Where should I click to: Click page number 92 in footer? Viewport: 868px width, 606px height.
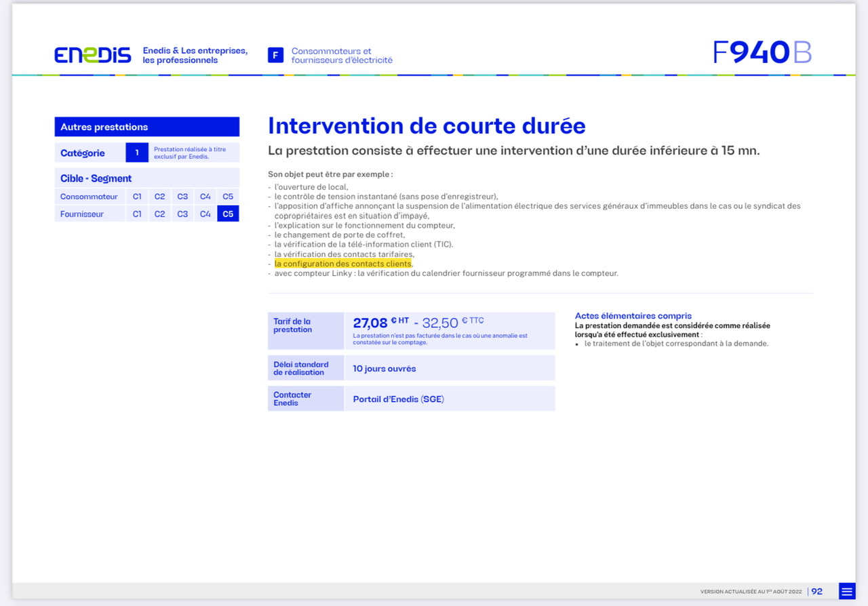click(817, 591)
